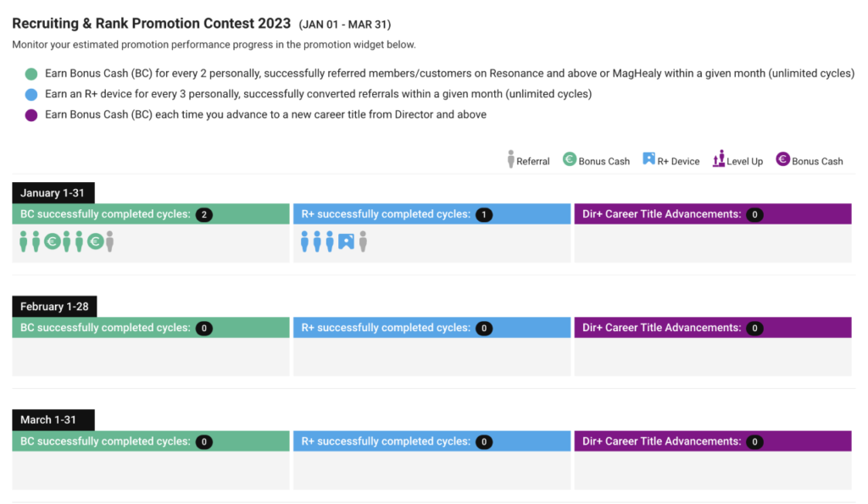Click the gray Referral legend icon
This screenshot has height=504, width=868.
pos(510,158)
